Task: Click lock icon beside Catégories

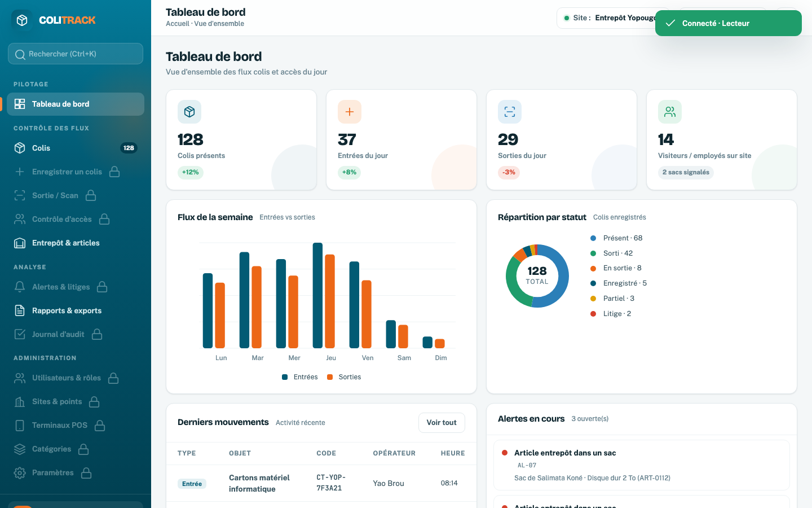Action: coord(83,449)
